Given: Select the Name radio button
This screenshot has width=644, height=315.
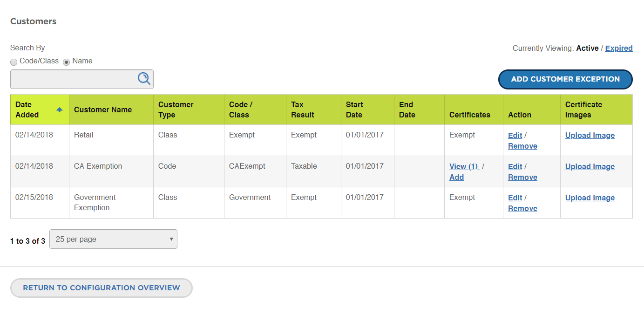Looking at the screenshot, I should pyautogui.click(x=67, y=62).
